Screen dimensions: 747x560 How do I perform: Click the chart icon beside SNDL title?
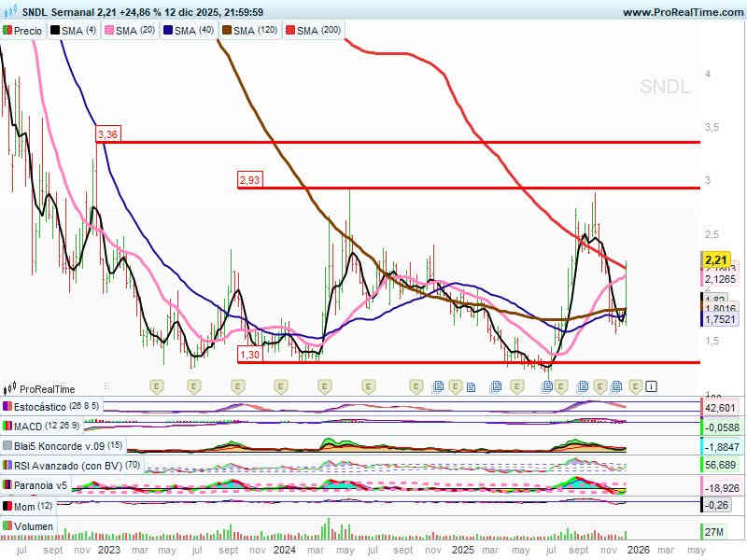point(9,12)
